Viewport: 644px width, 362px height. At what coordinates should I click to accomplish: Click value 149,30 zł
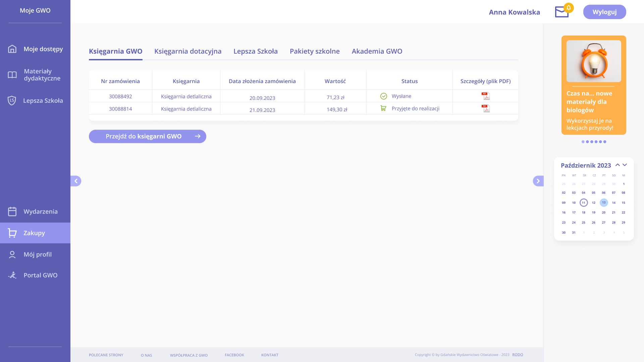tap(337, 110)
